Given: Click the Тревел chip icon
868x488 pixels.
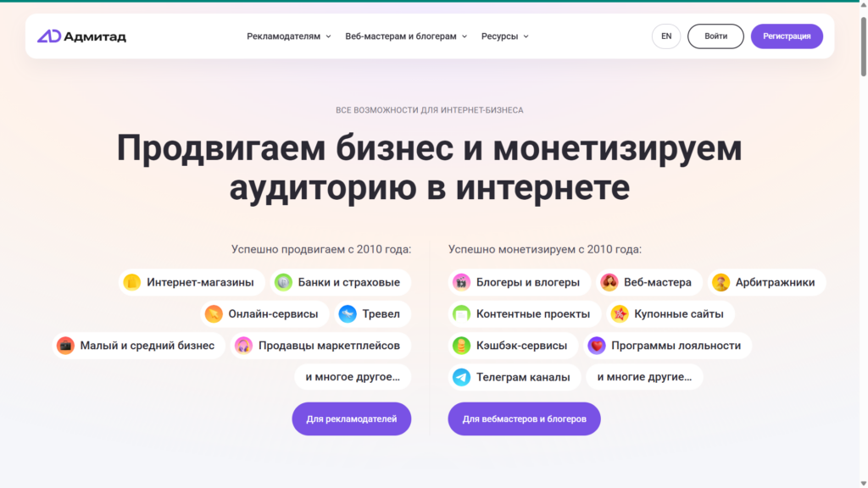Looking at the screenshot, I should pyautogui.click(x=348, y=314).
